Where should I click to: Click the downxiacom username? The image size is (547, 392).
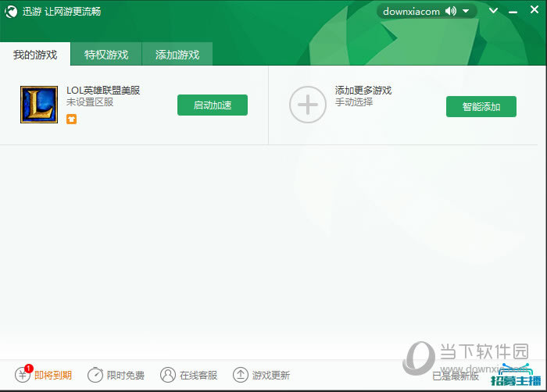point(411,12)
